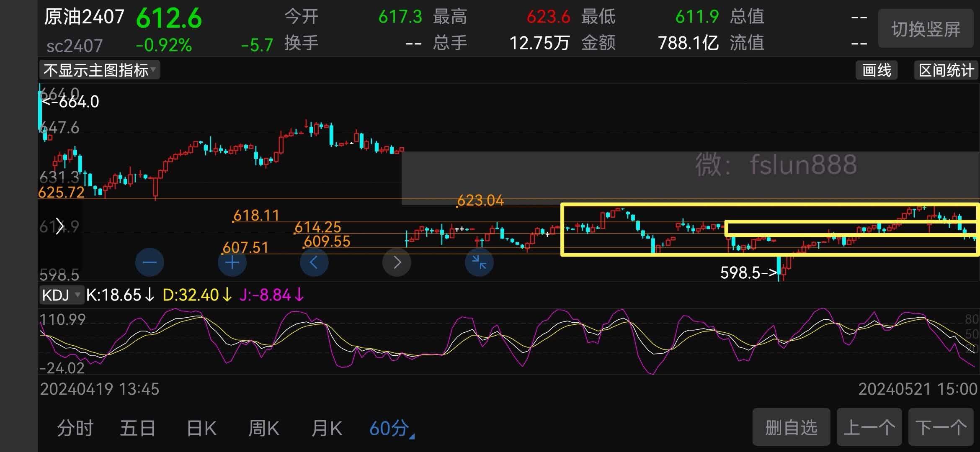The image size is (980, 452).
Task: Tap the 625.72 price level label
Action: pyautogui.click(x=61, y=193)
